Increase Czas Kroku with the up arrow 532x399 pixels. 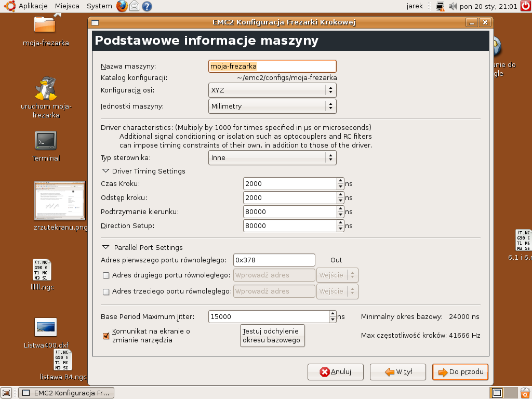click(x=341, y=181)
